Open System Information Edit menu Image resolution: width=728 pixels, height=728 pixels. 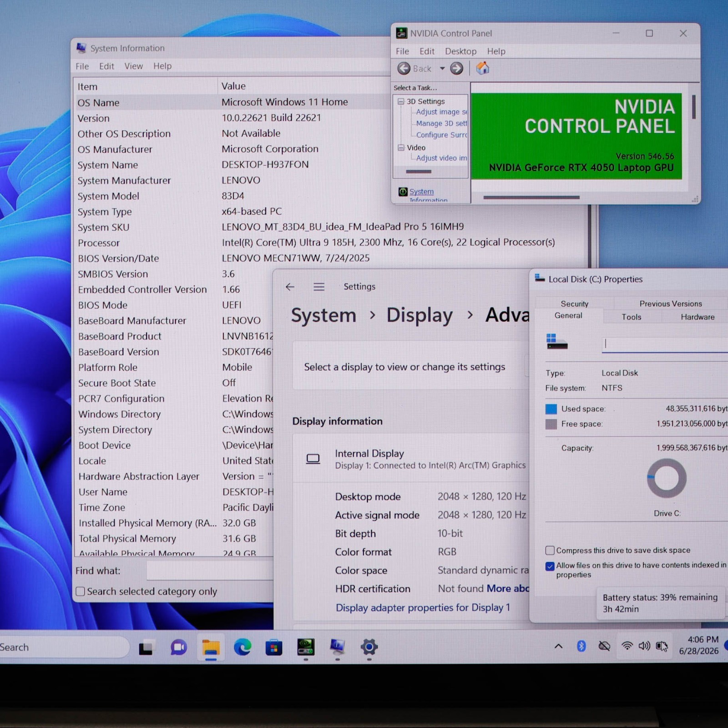pyautogui.click(x=106, y=66)
